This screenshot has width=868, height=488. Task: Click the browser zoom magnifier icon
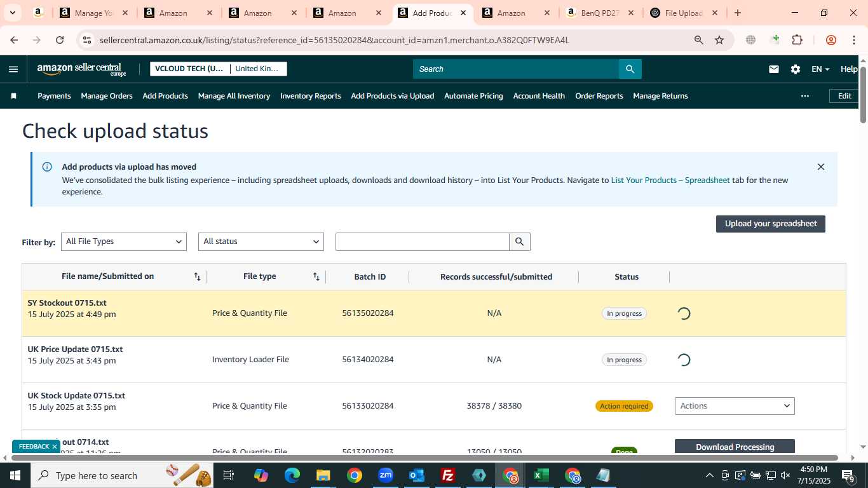pos(699,40)
